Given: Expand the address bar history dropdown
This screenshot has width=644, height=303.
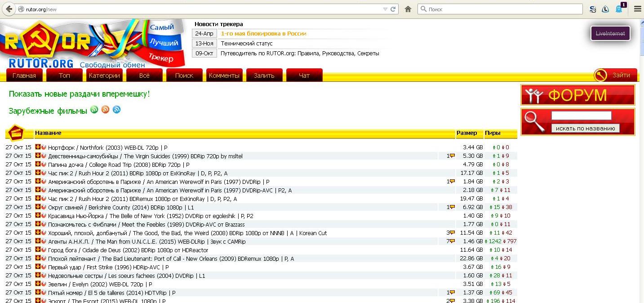Looking at the screenshot, I should (385, 9).
